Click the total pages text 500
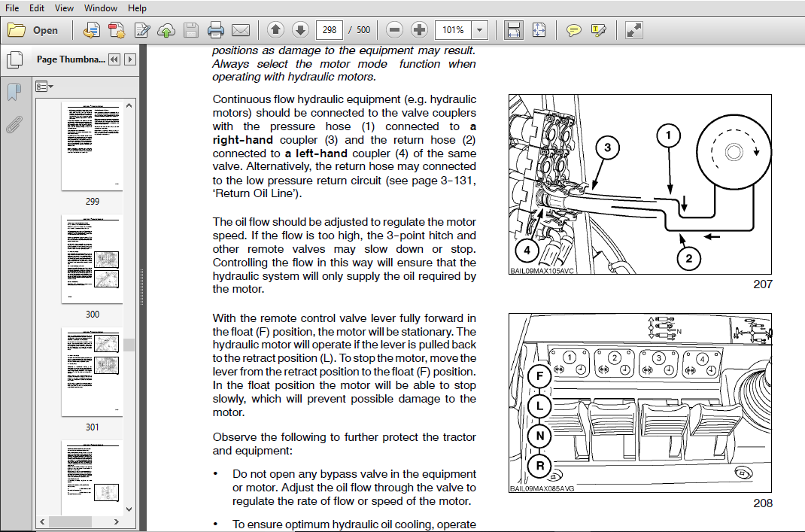 (363, 30)
